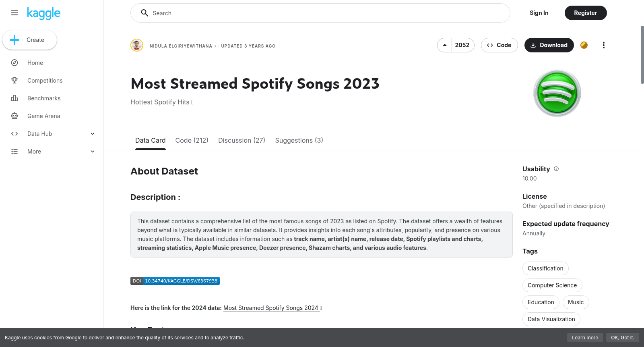The image size is (644, 347).
Task: Upvote the dataset with the arrow
Action: point(445,45)
